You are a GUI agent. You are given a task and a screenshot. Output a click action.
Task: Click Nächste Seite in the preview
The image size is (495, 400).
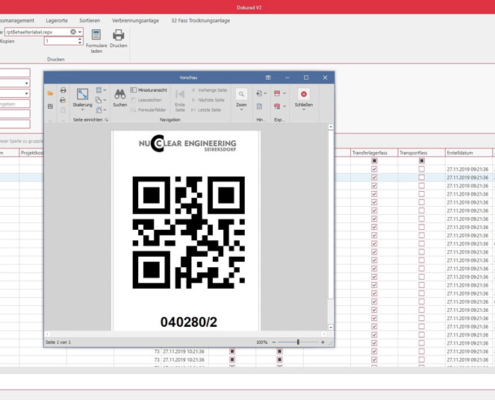click(208, 100)
